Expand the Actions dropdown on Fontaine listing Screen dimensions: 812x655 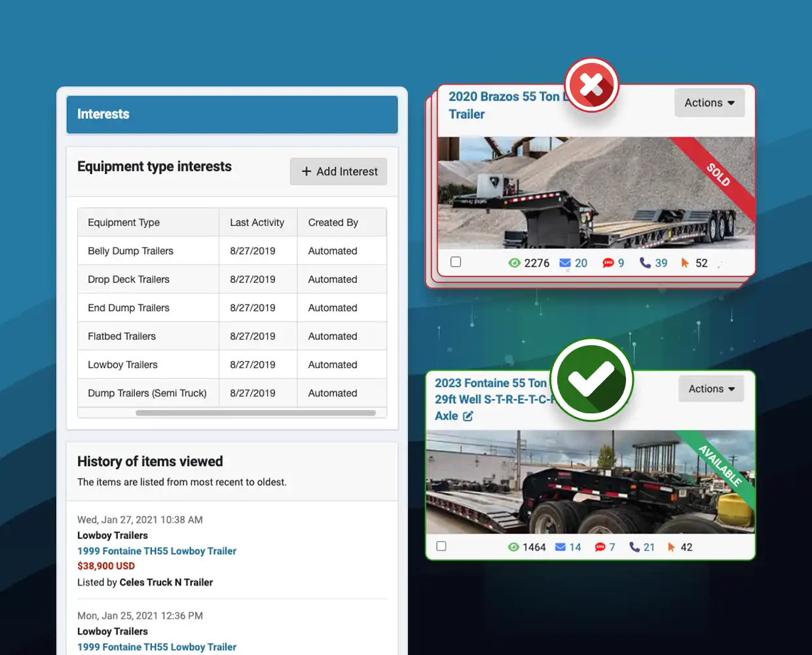pyautogui.click(x=711, y=389)
